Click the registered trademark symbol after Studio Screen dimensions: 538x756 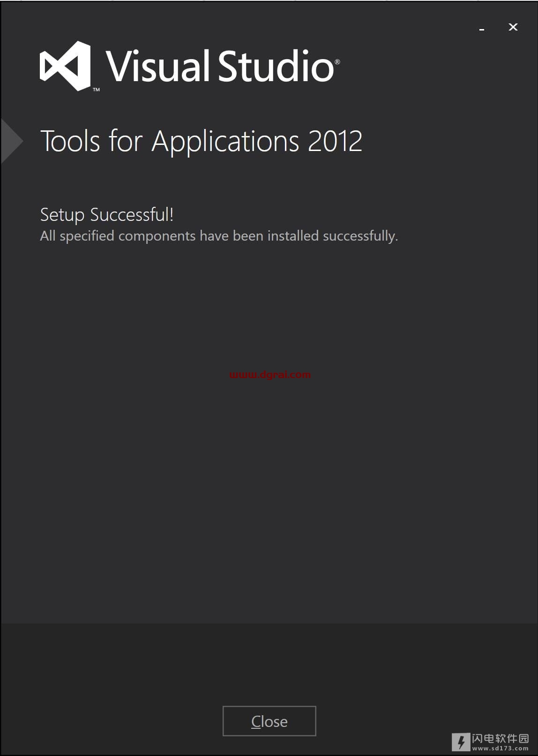click(337, 62)
